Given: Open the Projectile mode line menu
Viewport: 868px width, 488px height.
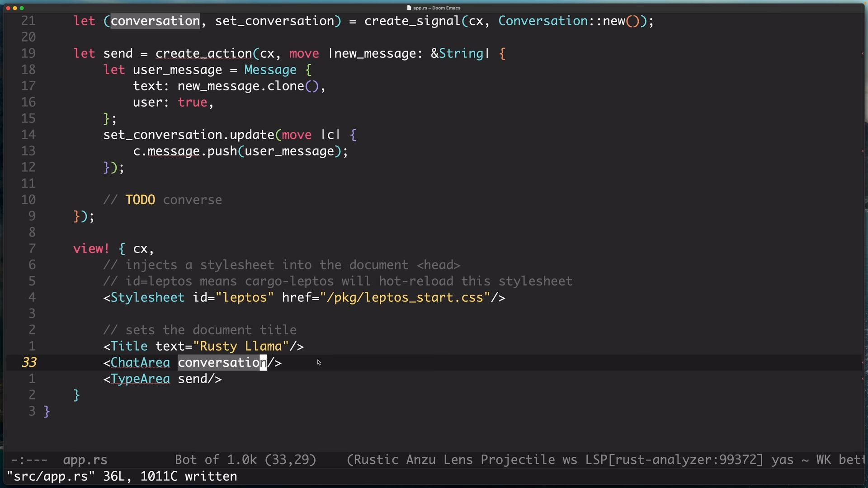Looking at the screenshot, I should tap(518, 460).
